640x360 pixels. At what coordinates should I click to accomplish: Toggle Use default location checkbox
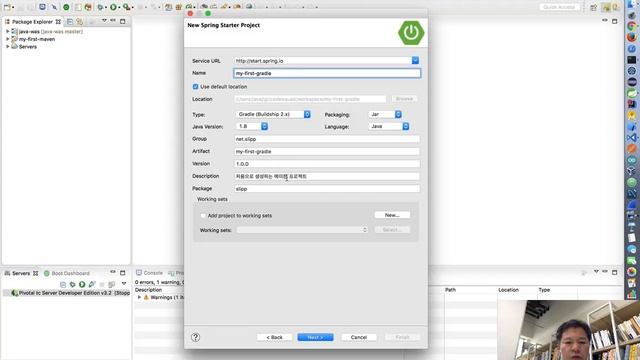click(x=195, y=87)
